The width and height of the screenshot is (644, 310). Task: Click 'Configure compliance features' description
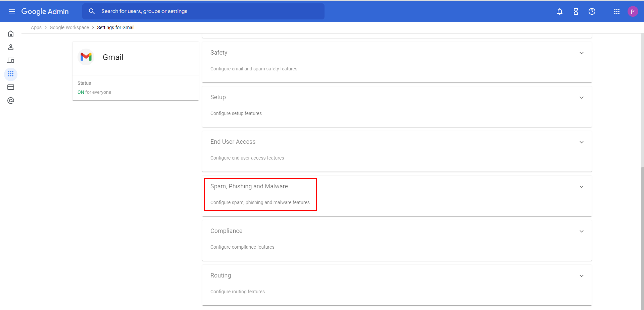coord(242,247)
